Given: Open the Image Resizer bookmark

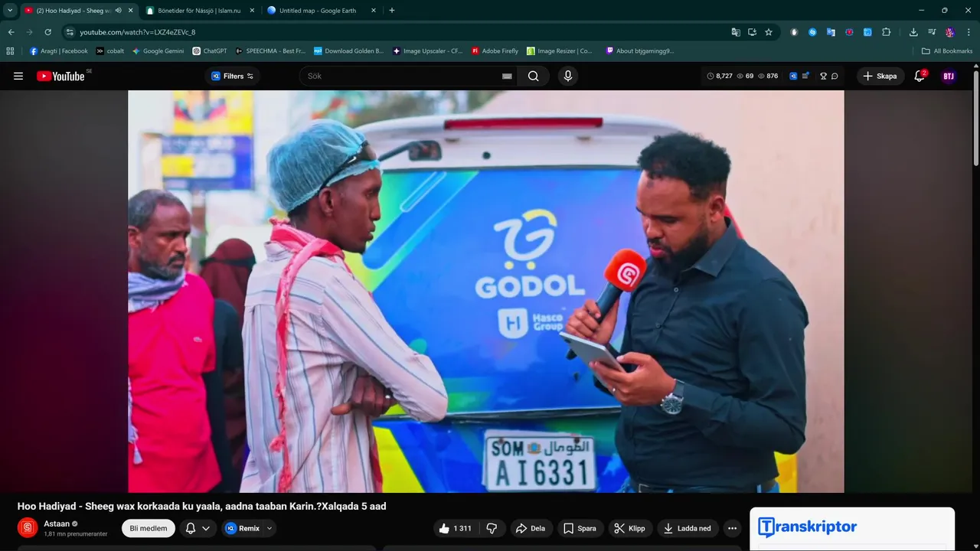Looking at the screenshot, I should tap(560, 51).
